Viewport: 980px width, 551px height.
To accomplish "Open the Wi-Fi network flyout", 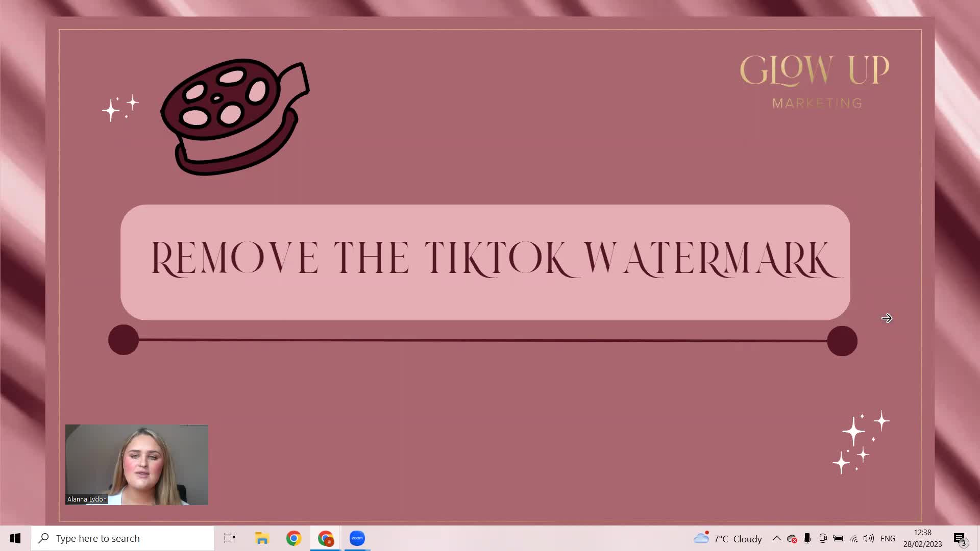I will [853, 538].
